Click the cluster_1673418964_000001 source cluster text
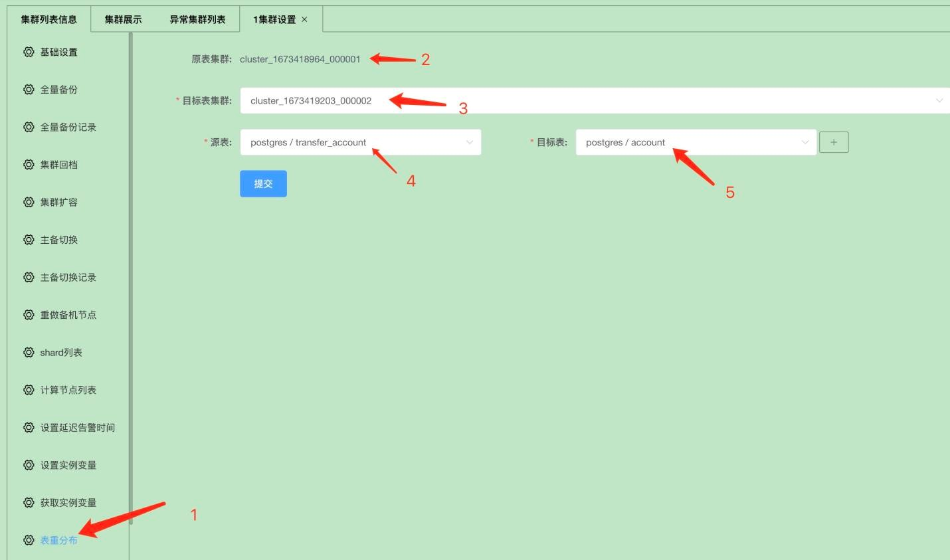The image size is (950, 560). coord(300,59)
